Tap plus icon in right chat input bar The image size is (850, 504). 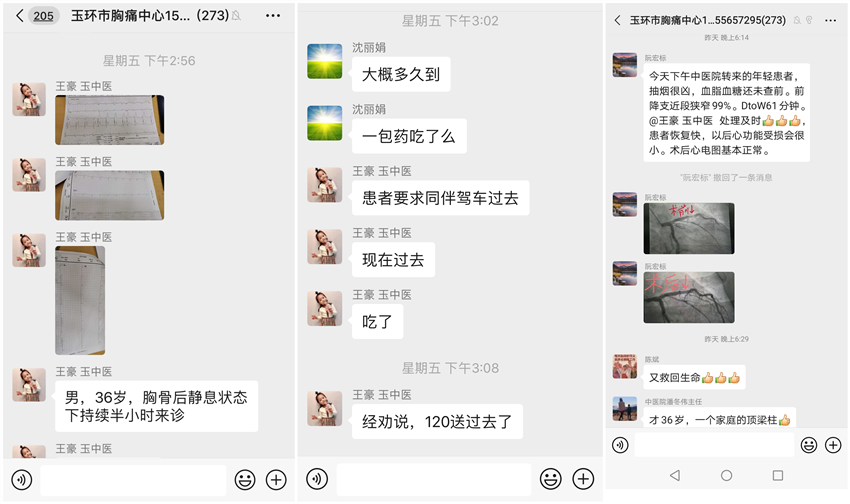833,445
